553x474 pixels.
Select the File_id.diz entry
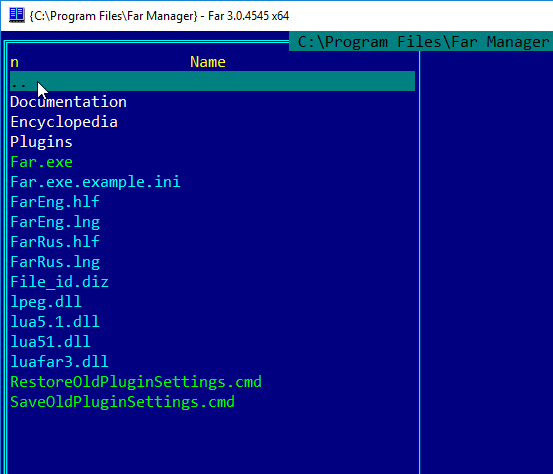(x=59, y=282)
